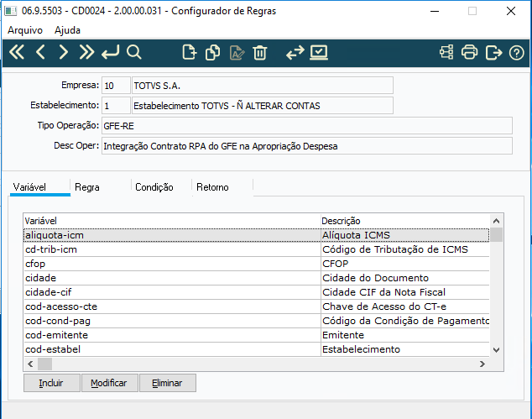Copy record using the duplicate icon
The image size is (532, 419).
213,53
